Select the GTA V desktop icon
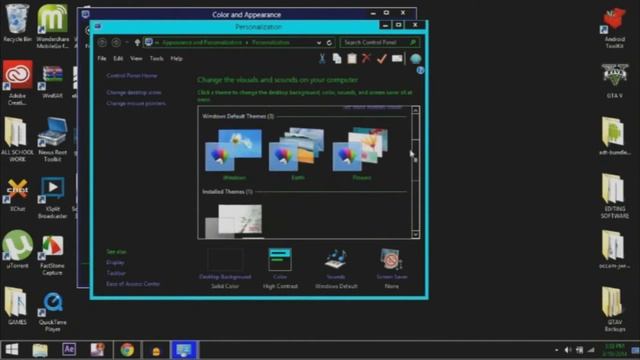 [615, 81]
